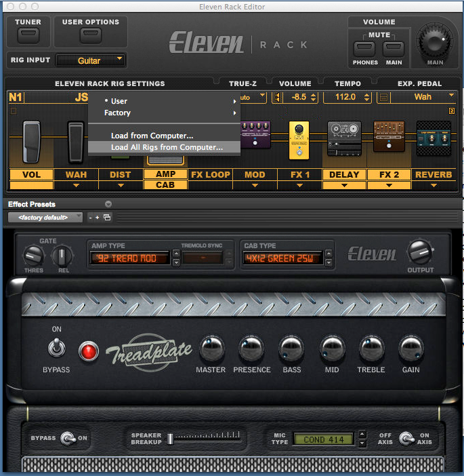Choose Load All Rigs from Computer...
This screenshot has height=476, width=464.
(164, 147)
